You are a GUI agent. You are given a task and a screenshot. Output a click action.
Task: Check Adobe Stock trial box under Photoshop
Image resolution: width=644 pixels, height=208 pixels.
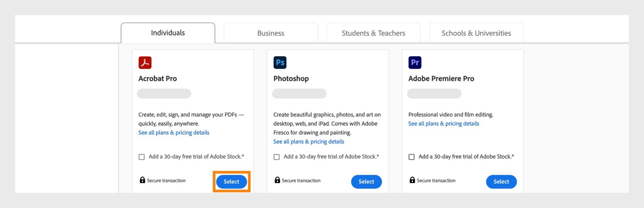pos(277,157)
